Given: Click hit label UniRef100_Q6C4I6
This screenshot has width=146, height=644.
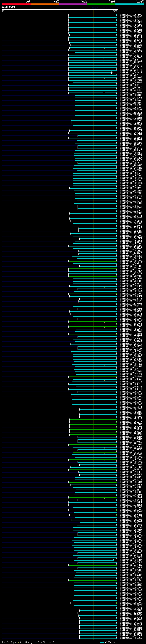Looking at the screenshot, I should [x=131, y=344].
